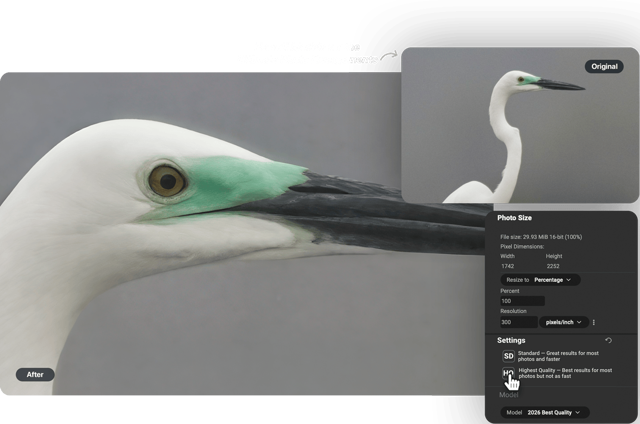Click the Width value 1742

click(x=508, y=266)
